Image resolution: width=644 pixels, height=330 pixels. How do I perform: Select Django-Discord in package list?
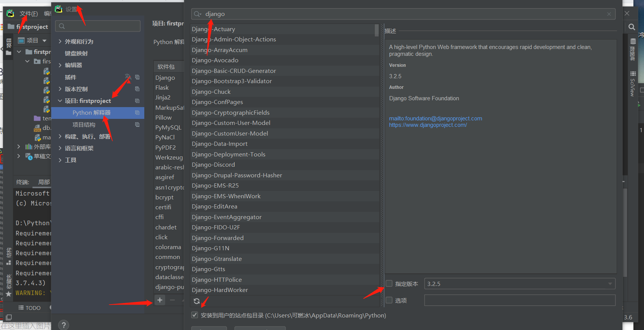(x=284, y=165)
